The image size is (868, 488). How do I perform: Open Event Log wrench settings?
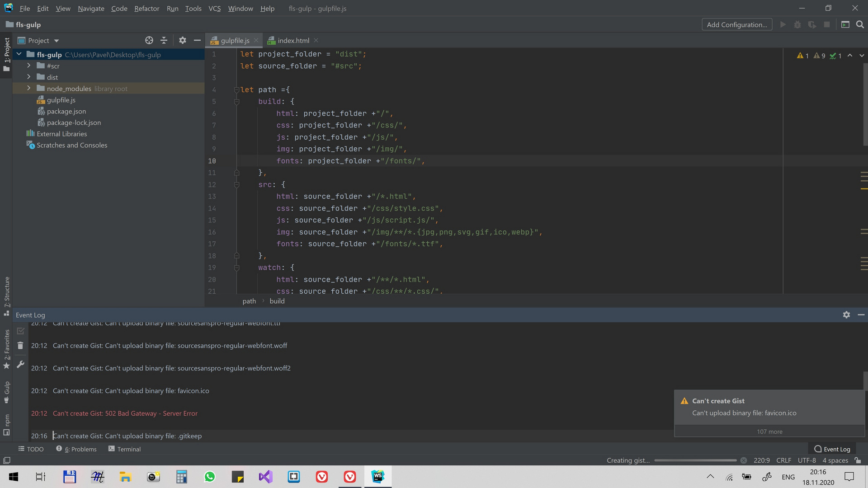20,364
